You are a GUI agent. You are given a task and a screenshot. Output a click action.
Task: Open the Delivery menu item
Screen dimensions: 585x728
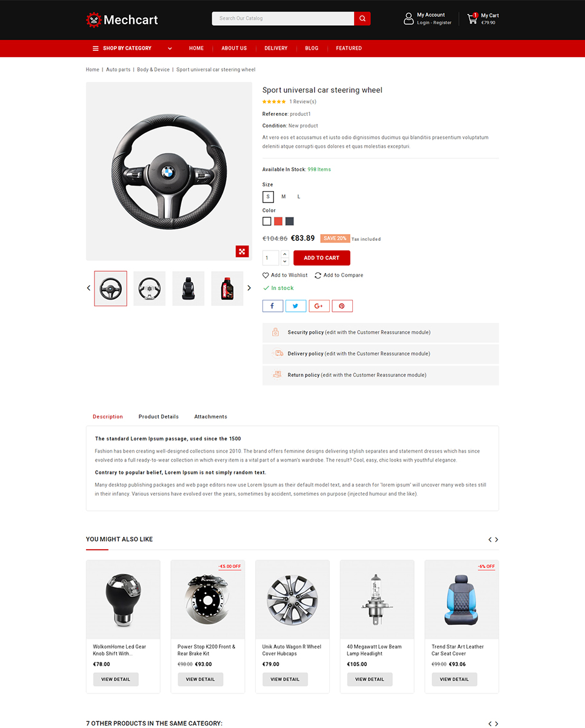(x=276, y=49)
